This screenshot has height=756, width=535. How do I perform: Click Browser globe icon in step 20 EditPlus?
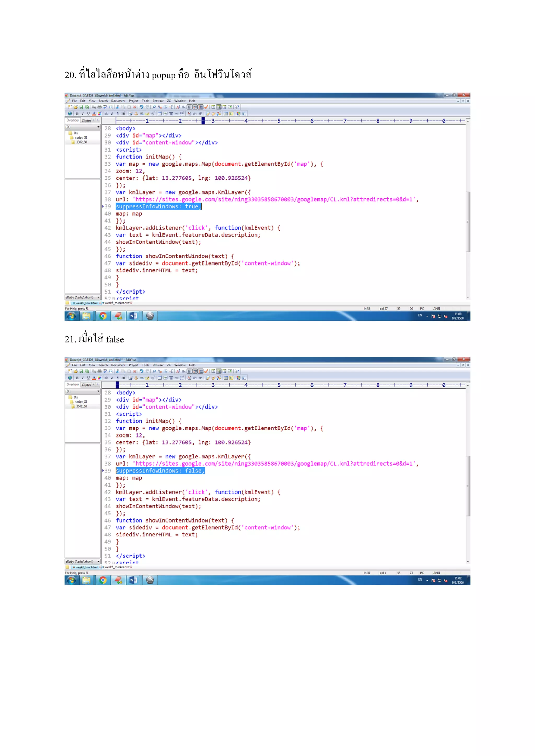pyautogui.click(x=70, y=114)
